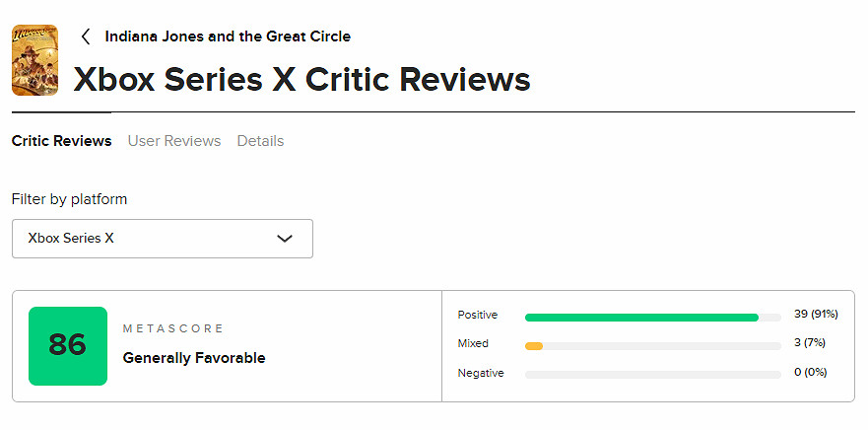Expand the platform filter using the chevron arrow
The width and height of the screenshot is (868, 430).
pyautogui.click(x=285, y=239)
